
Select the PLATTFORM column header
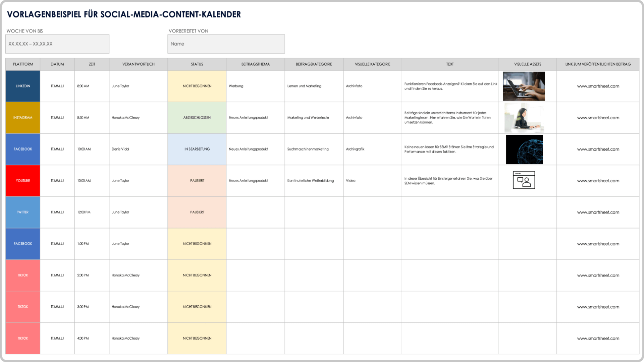pos(23,64)
